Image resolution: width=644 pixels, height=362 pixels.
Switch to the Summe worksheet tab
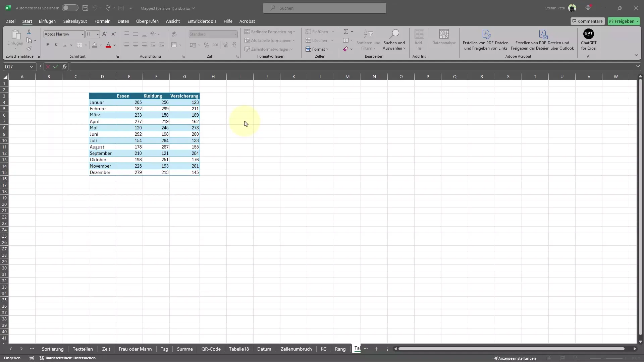[x=185, y=349]
